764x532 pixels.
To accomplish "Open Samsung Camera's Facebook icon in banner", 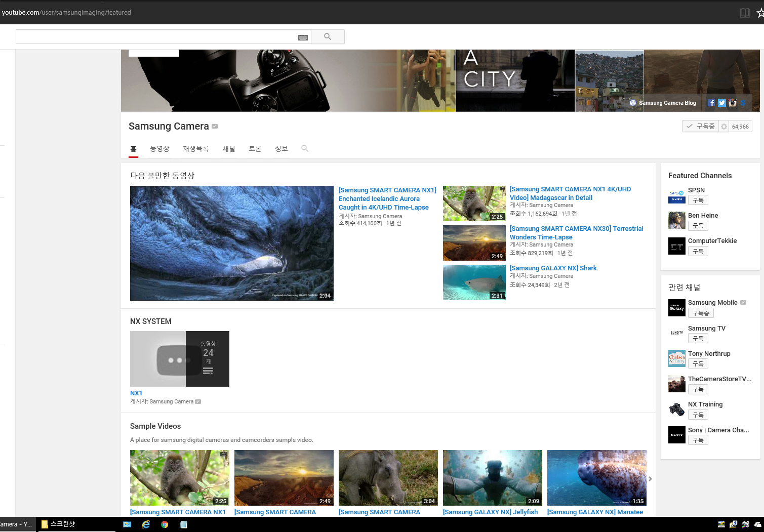I will pyautogui.click(x=711, y=103).
